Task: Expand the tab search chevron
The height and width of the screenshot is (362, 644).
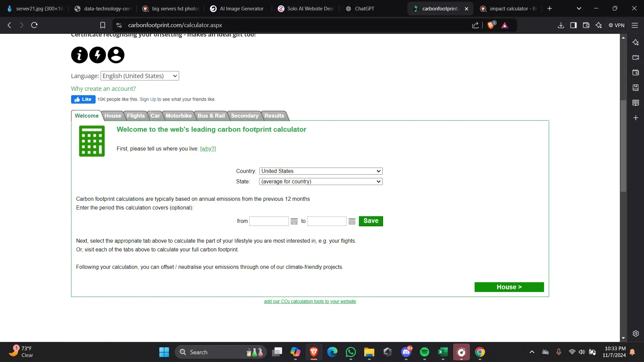Action: [x=579, y=8]
